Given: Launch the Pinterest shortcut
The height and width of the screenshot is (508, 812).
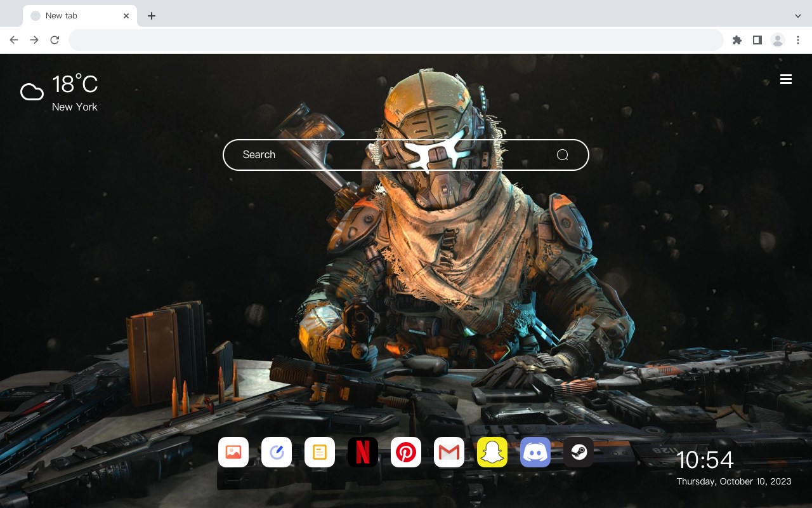Looking at the screenshot, I should click(406, 452).
